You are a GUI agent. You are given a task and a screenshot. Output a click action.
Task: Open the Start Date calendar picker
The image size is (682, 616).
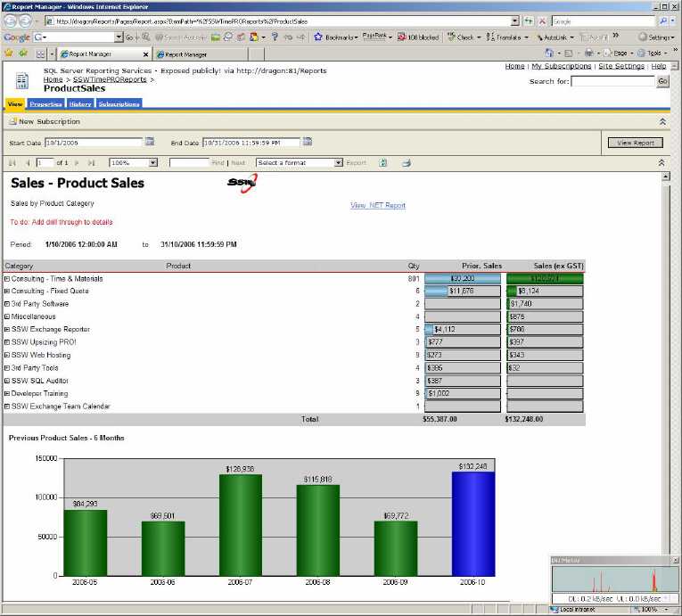150,142
